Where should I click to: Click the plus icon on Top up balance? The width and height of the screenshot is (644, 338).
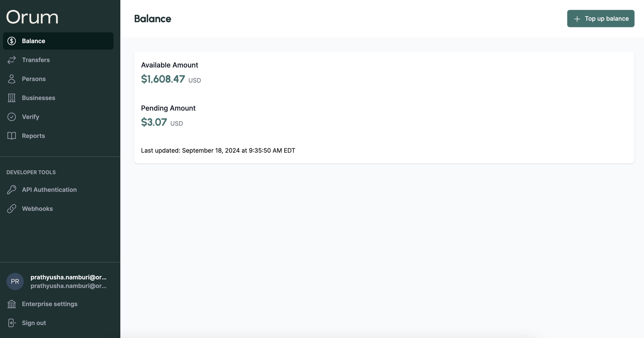click(x=577, y=19)
